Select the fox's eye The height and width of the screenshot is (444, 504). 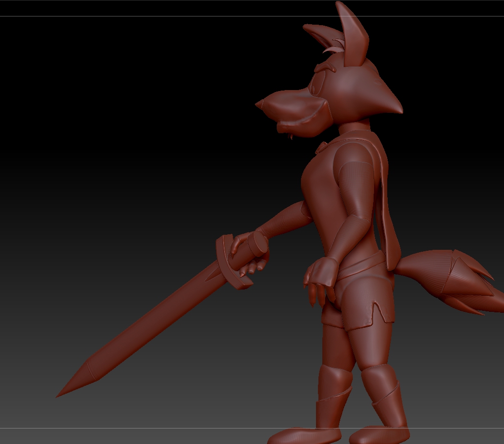tap(315, 86)
